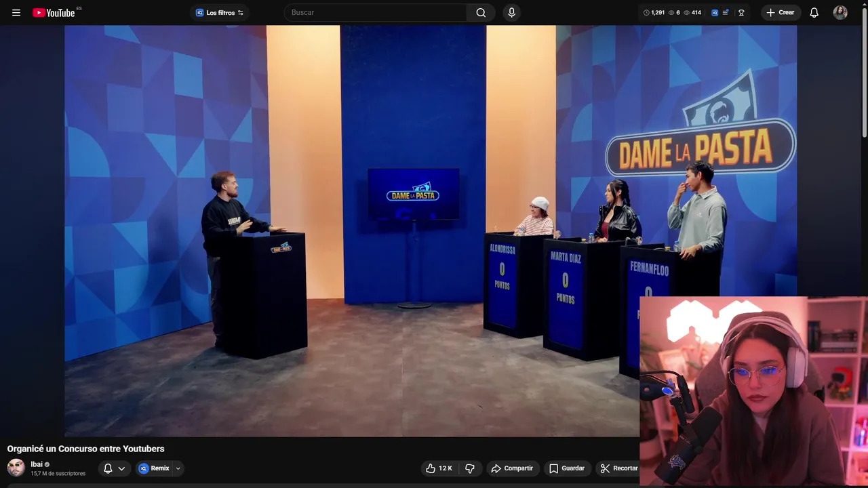Click the magnifying glass search button
868x488 pixels.
[x=481, y=12]
